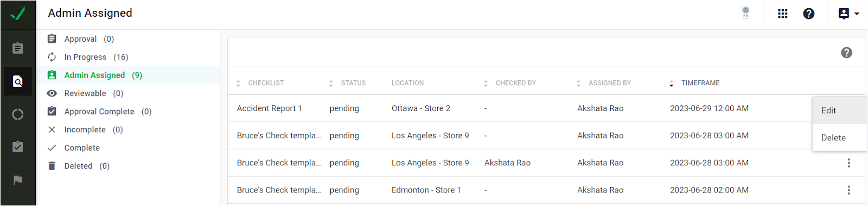The width and height of the screenshot is (868, 206).
Task: Open the flag sidebar icon
Action: point(18,180)
